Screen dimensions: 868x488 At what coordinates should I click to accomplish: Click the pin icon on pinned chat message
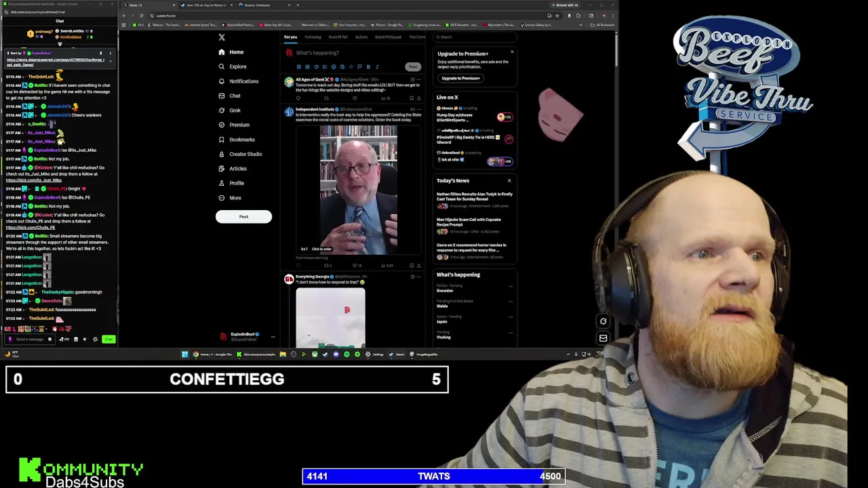[x=100, y=53]
